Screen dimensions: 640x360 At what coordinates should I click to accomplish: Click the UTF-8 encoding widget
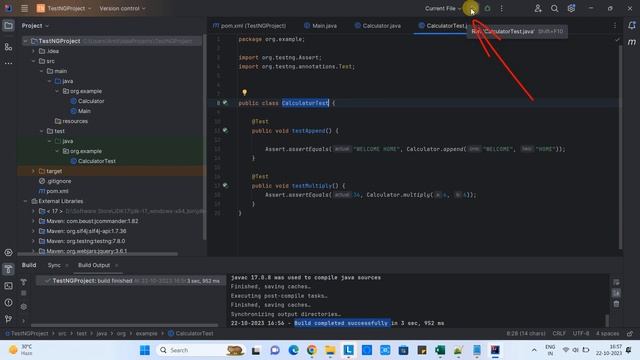click(581, 333)
